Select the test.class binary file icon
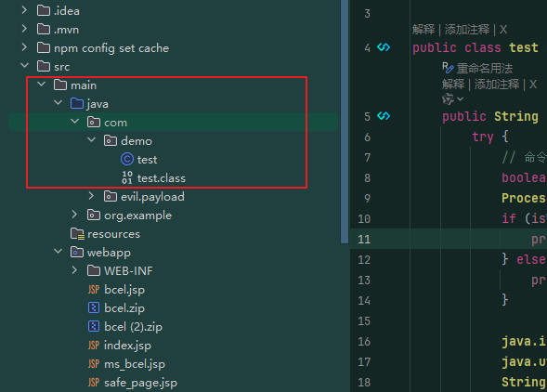Screen dimensions: 547x392 (127, 177)
